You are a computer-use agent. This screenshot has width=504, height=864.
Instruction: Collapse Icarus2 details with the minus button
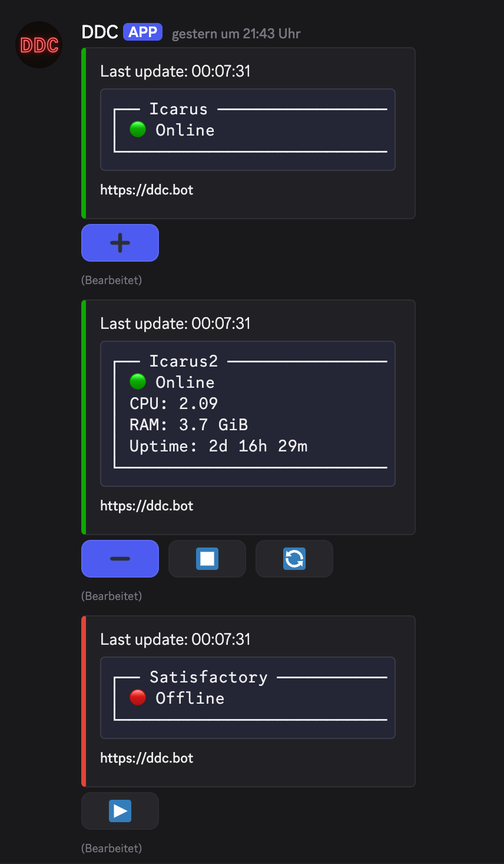120,559
